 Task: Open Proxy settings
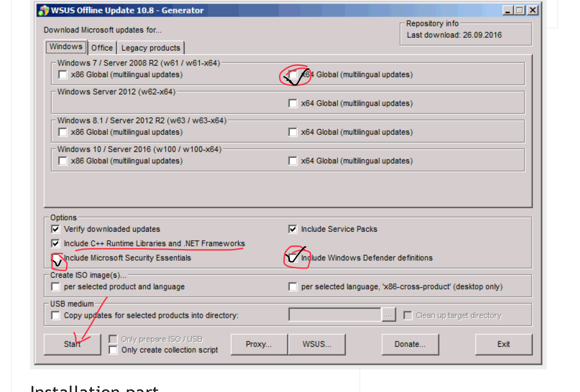click(x=259, y=344)
